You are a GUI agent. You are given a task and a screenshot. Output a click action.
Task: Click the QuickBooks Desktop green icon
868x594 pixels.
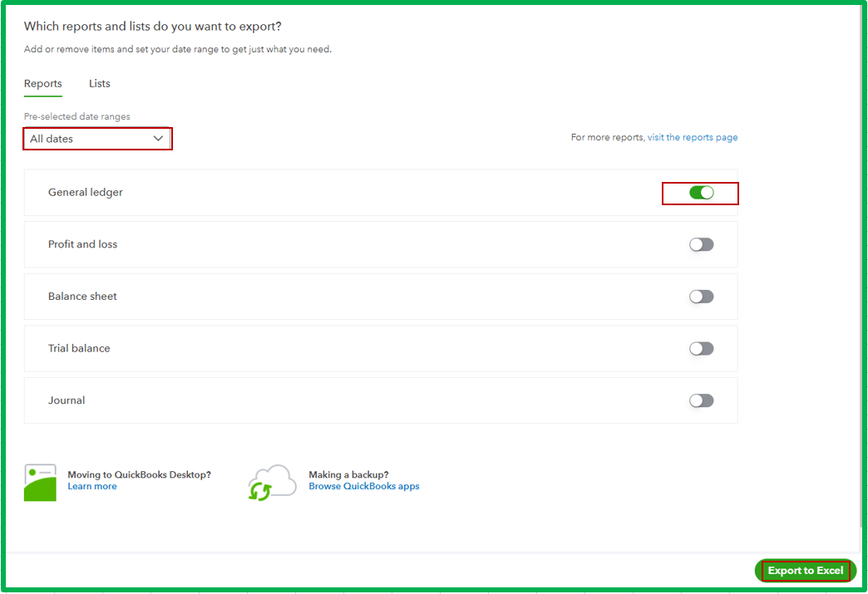40,483
